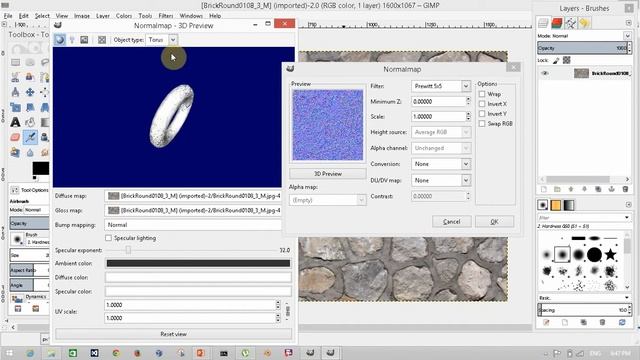
Task: Open the Bump mapping dropdown
Action: (x=193, y=224)
